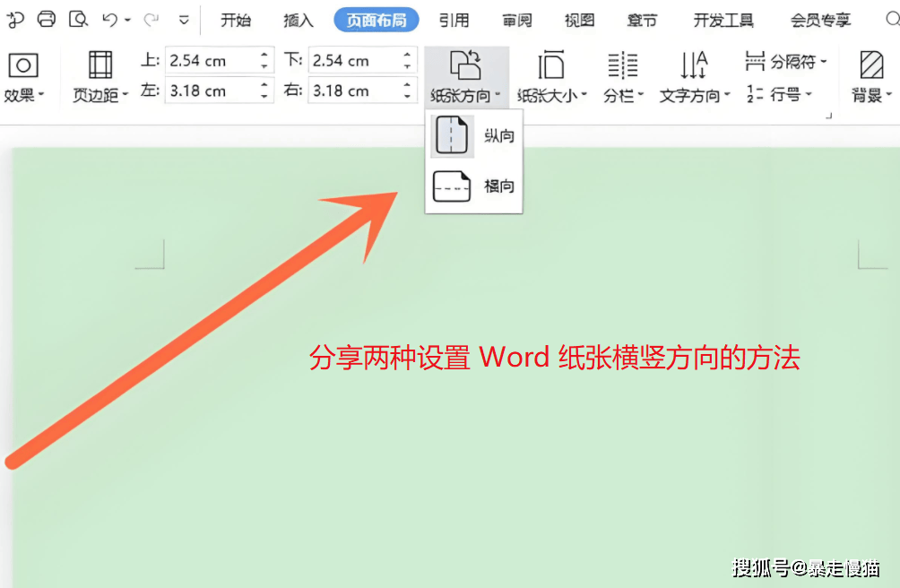
Task: Select the 效果 (Effects) icon
Action: point(23,65)
